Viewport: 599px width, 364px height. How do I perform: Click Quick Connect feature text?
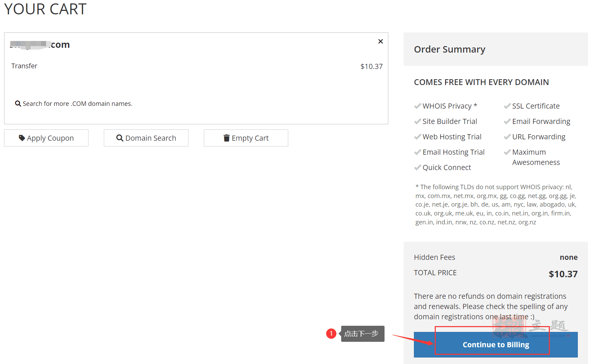[x=447, y=167]
